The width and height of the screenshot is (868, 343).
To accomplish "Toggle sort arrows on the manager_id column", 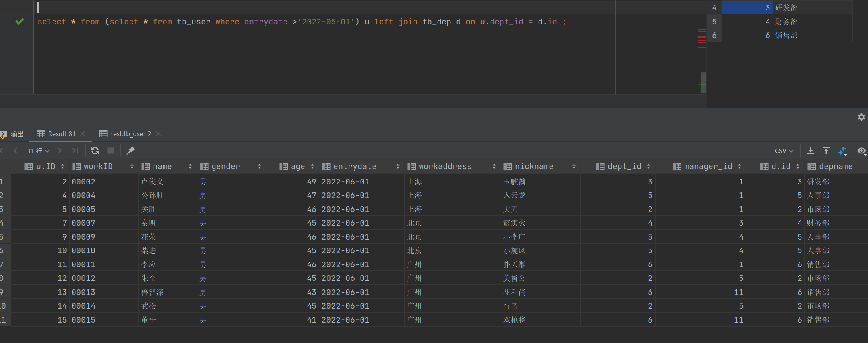I will coord(740,166).
